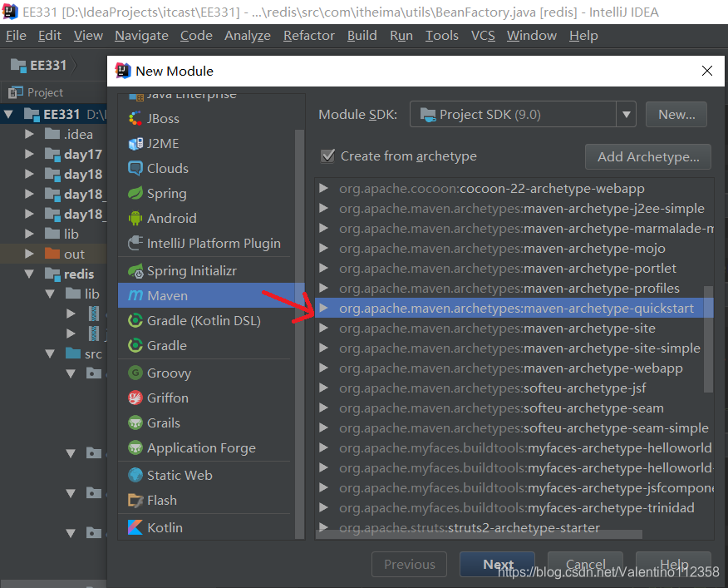The image size is (728, 588).
Task: Select the Kotlin icon
Action: pyautogui.click(x=135, y=527)
